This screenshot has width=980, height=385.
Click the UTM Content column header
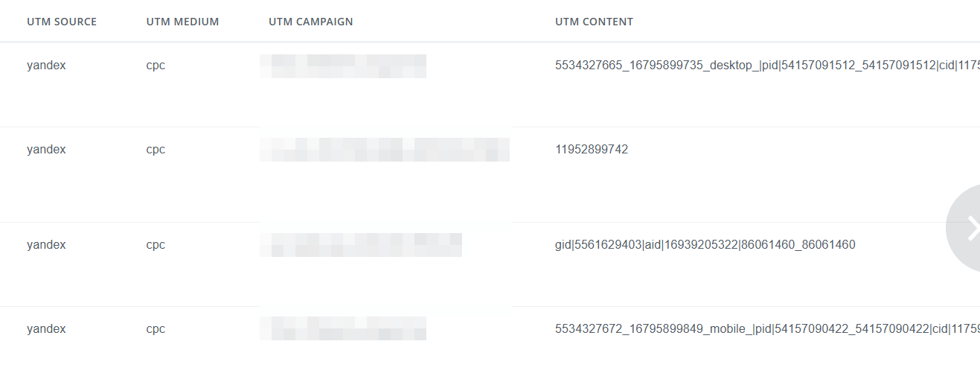coord(594,22)
